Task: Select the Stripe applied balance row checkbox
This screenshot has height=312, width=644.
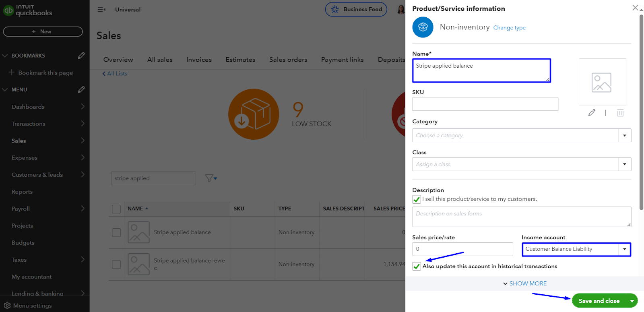Action: pyautogui.click(x=116, y=232)
